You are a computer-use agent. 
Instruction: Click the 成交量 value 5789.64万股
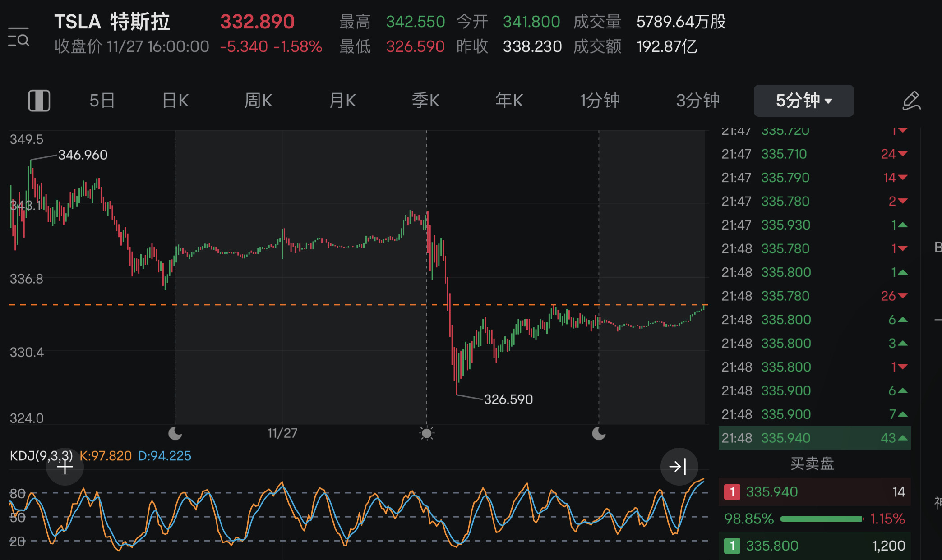point(681,22)
